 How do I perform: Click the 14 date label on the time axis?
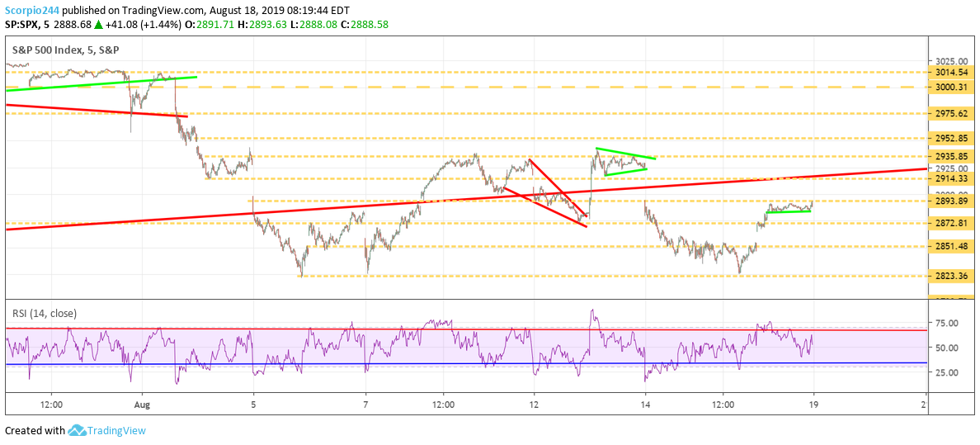pos(646,405)
